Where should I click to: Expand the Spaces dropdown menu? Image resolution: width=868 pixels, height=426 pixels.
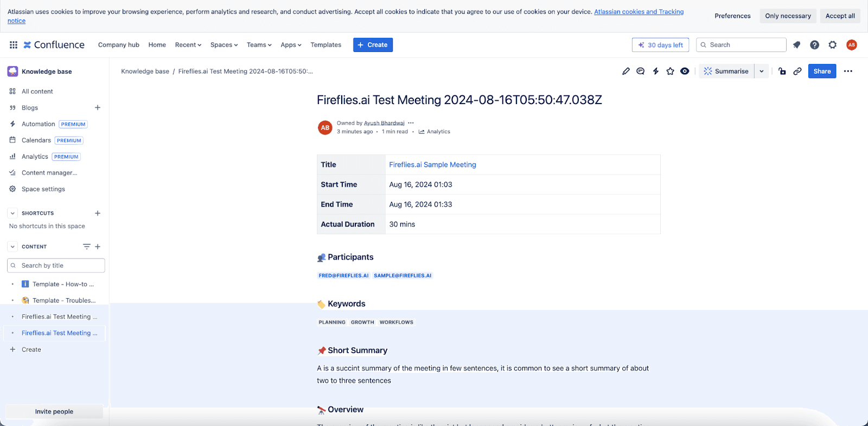[224, 45]
